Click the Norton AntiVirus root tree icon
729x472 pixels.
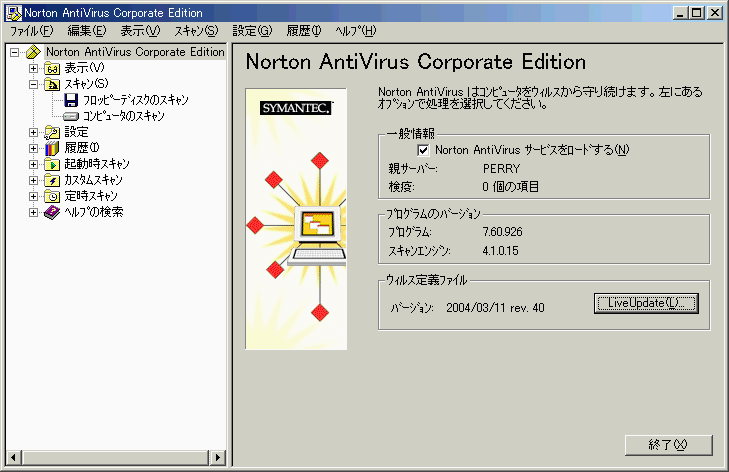tap(34, 52)
